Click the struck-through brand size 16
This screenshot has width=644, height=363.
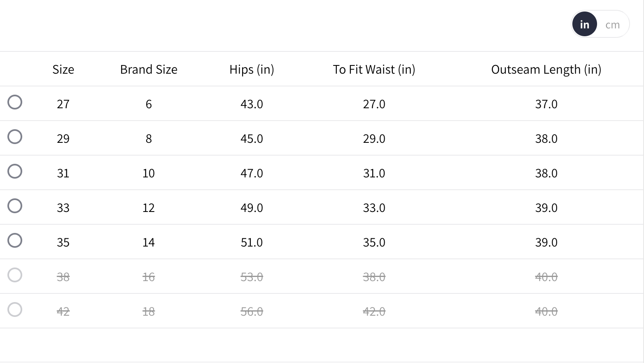149,277
